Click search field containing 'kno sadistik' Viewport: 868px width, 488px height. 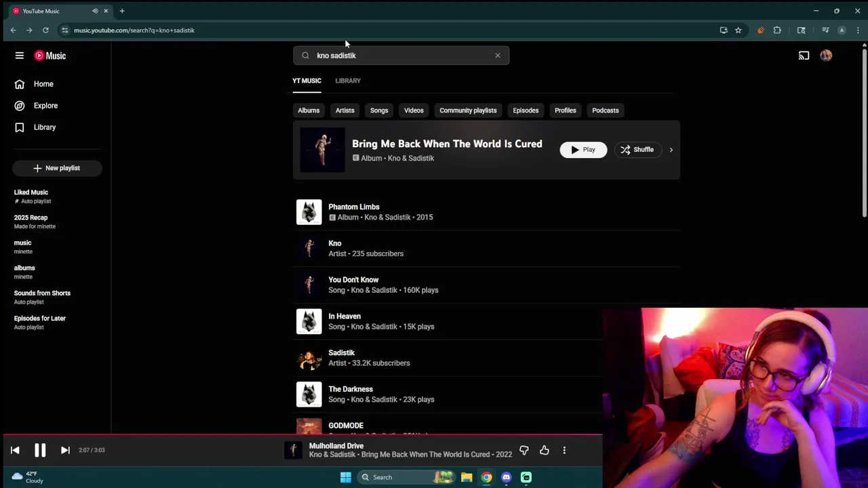click(401, 56)
